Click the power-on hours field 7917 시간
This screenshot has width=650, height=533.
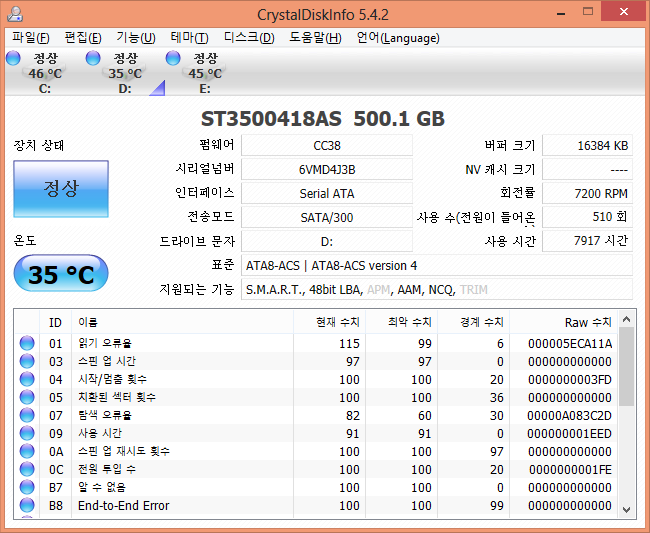click(587, 242)
